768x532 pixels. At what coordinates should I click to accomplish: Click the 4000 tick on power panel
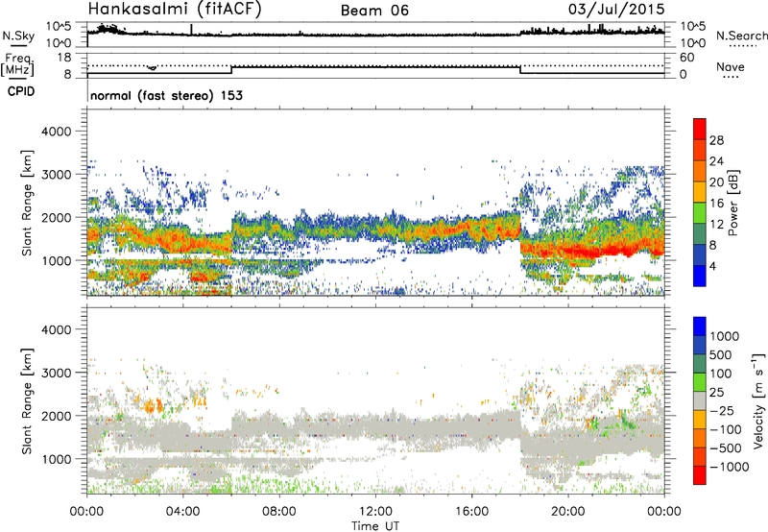pyautogui.click(x=56, y=132)
